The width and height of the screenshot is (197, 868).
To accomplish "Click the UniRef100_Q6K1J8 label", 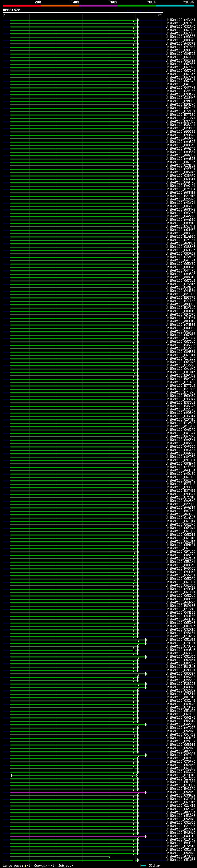I will point(180,57).
